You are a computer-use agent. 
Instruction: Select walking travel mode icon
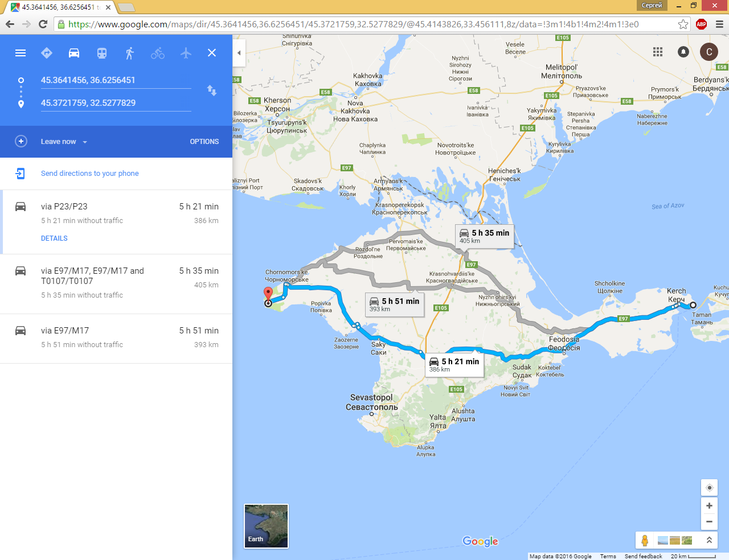coord(130,53)
